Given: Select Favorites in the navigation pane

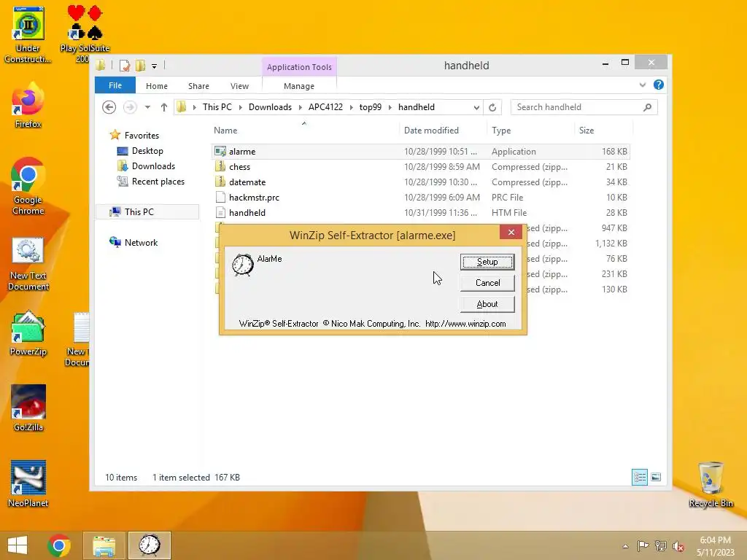Looking at the screenshot, I should coord(134,135).
